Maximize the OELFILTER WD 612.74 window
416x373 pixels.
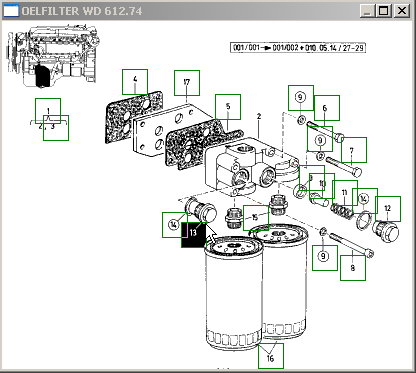[384, 11]
